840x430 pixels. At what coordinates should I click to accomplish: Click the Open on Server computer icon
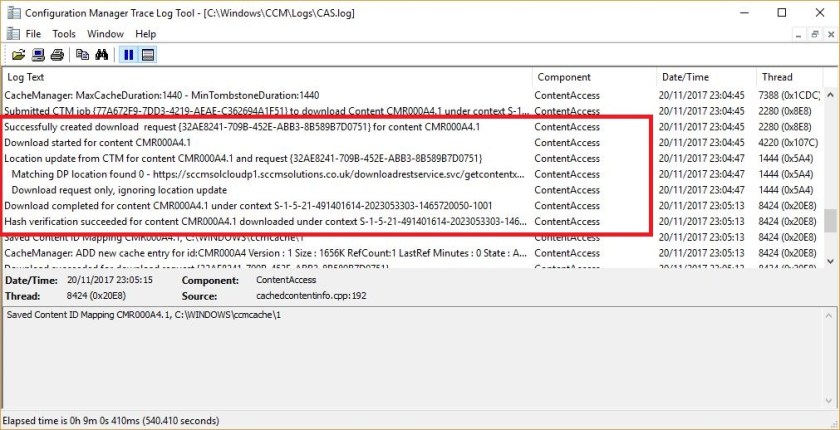(x=38, y=55)
